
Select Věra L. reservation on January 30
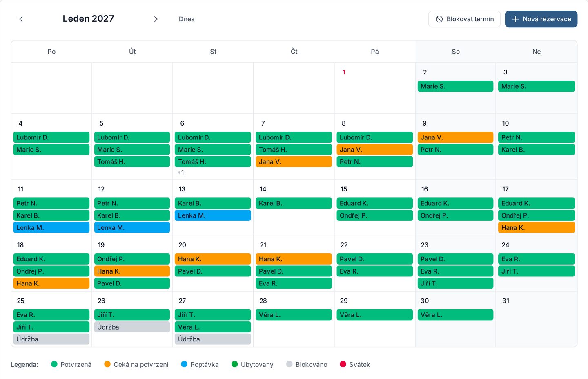tap(455, 315)
